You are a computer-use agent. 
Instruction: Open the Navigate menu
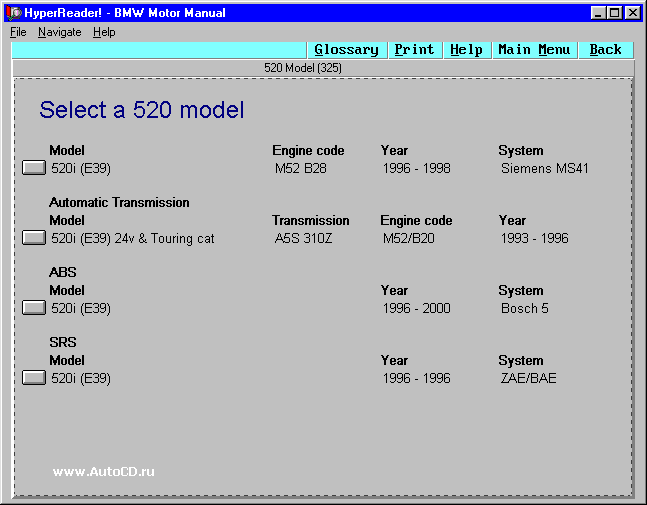tap(59, 32)
